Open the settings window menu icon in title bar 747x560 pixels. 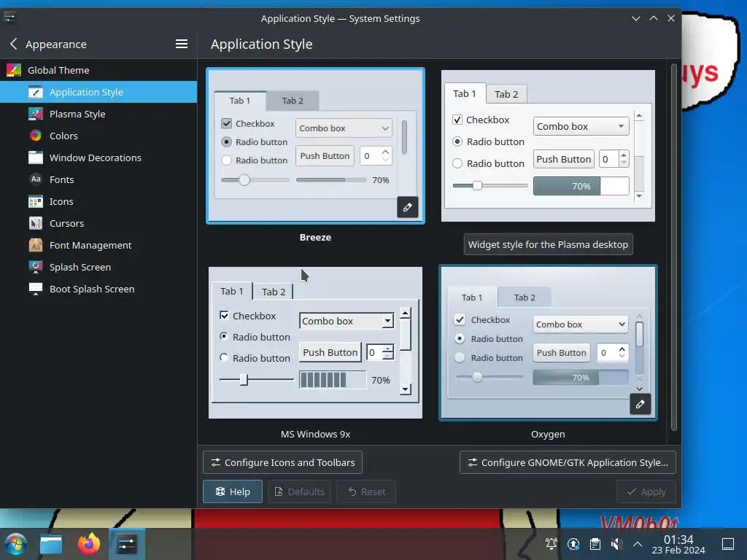click(x=9, y=17)
